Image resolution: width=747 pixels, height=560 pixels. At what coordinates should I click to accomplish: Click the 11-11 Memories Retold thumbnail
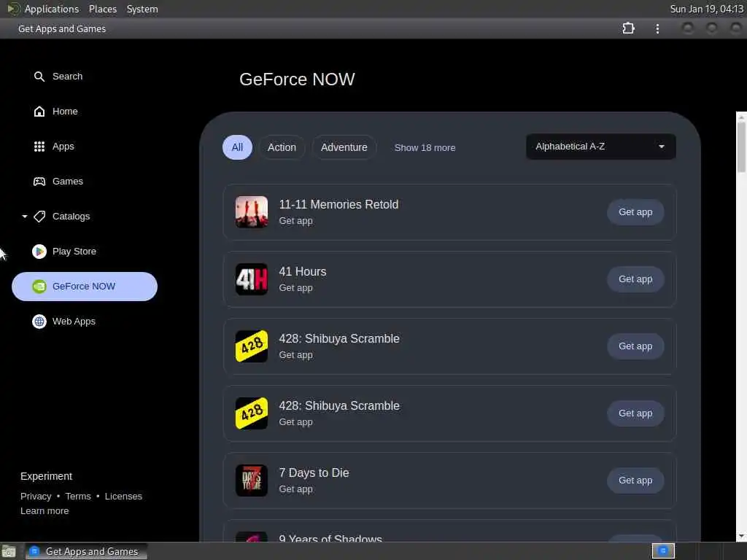click(252, 212)
